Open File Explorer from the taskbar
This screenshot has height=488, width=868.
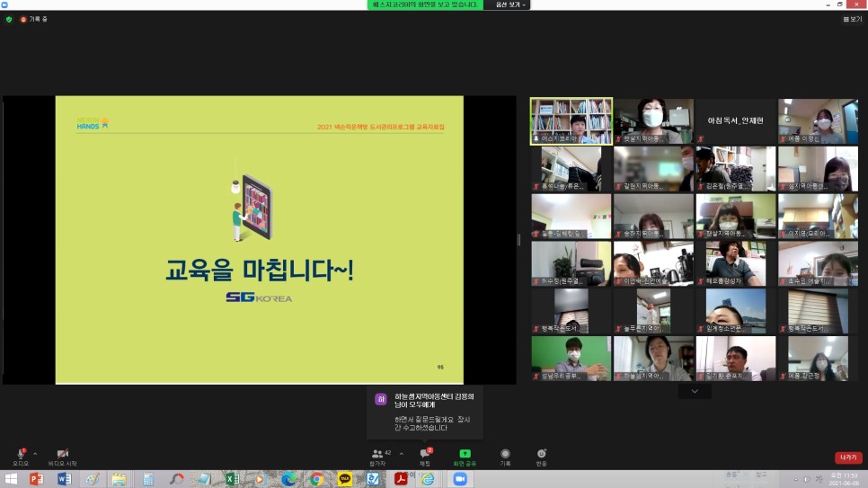pyautogui.click(x=119, y=479)
